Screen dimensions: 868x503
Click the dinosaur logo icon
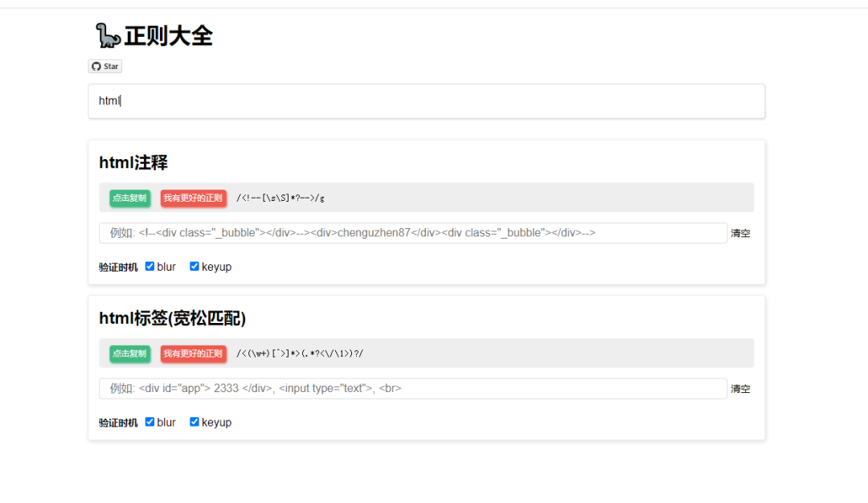(108, 35)
